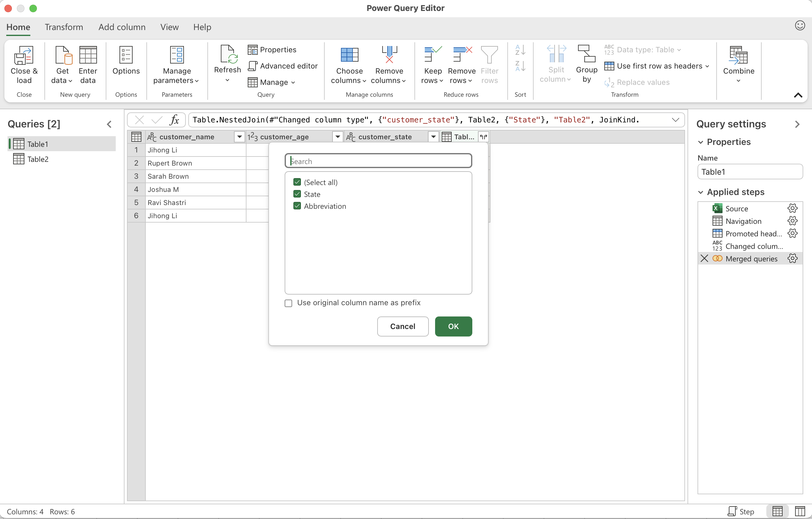Click the Enter data icon

coord(88,56)
